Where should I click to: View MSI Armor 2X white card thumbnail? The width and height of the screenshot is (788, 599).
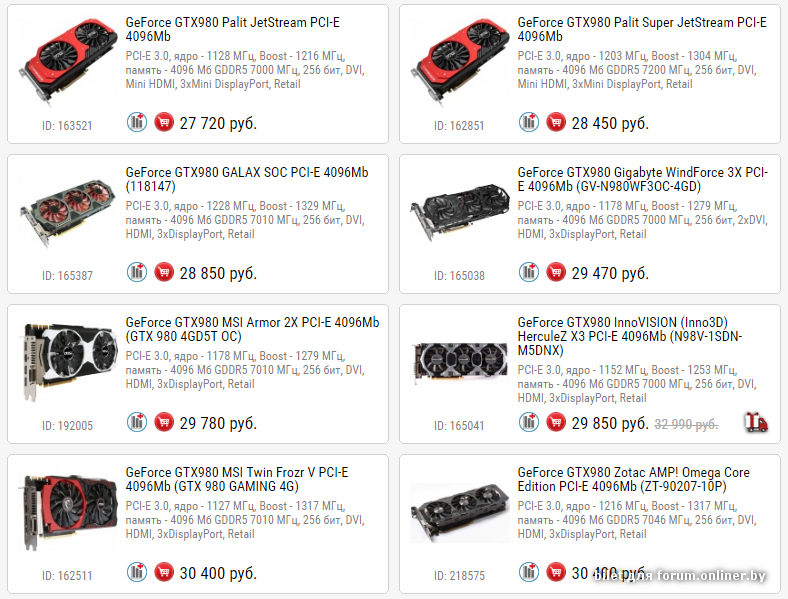(x=68, y=361)
